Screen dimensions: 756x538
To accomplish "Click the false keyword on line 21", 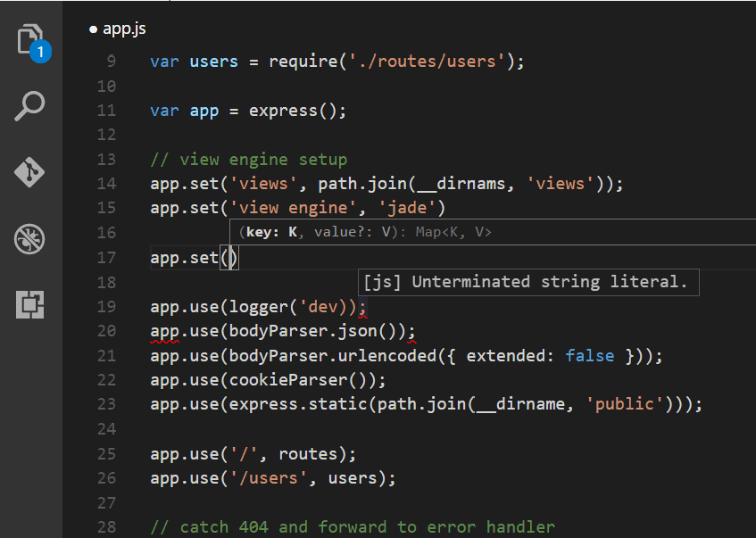I will coord(590,356).
